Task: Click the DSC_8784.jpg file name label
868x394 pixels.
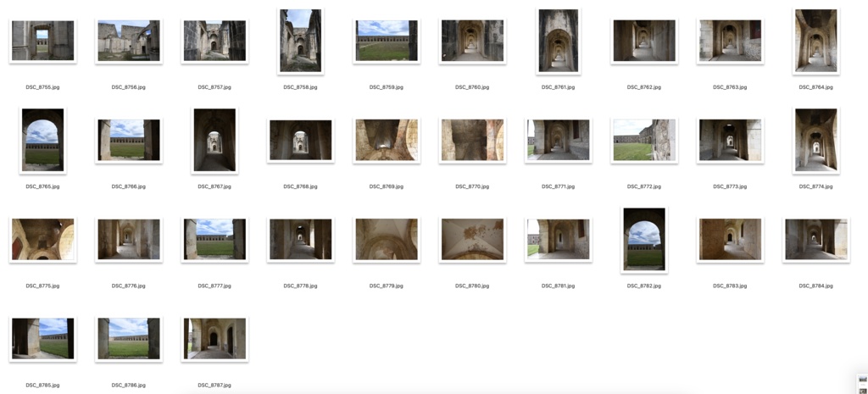Action: [x=816, y=286]
